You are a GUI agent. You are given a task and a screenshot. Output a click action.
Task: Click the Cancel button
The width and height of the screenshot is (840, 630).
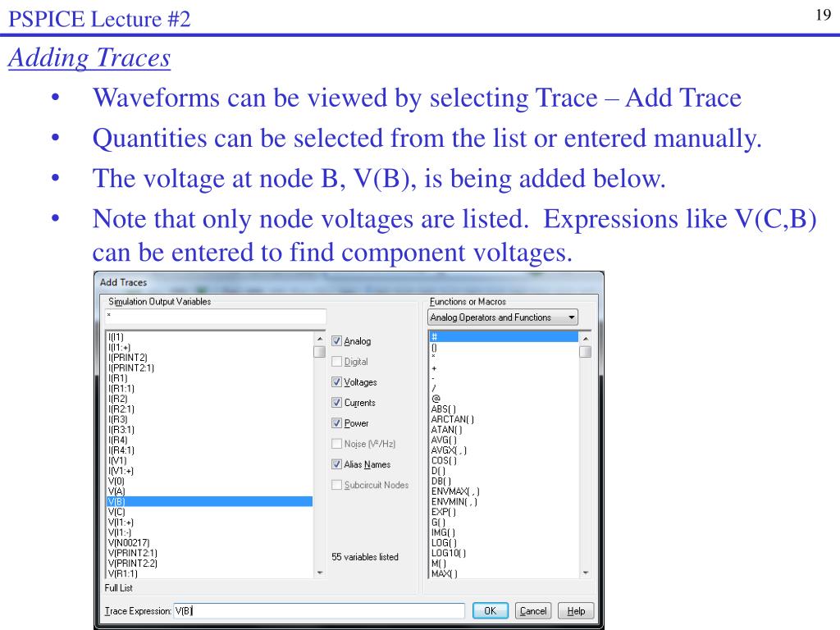533,610
